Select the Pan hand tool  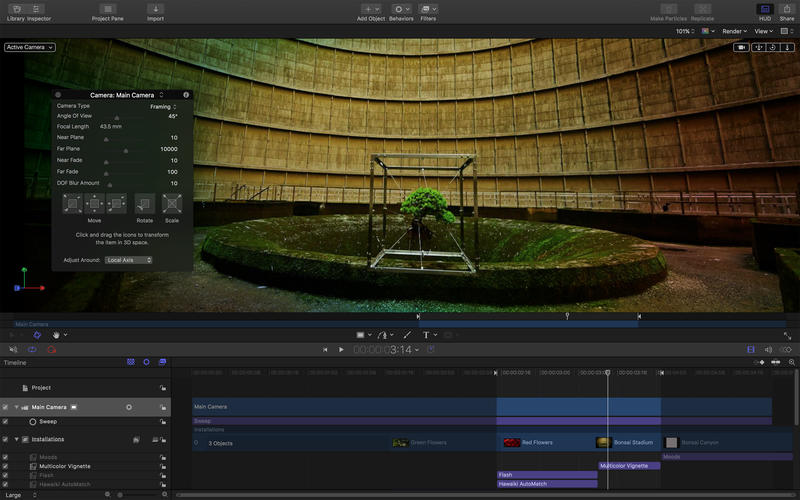coord(56,335)
